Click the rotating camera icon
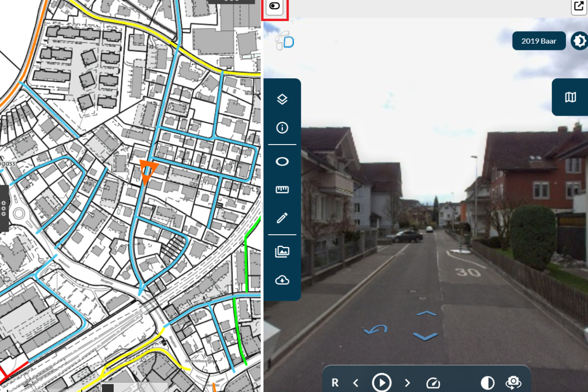Screen dimensions: 588x392 (x=513, y=383)
